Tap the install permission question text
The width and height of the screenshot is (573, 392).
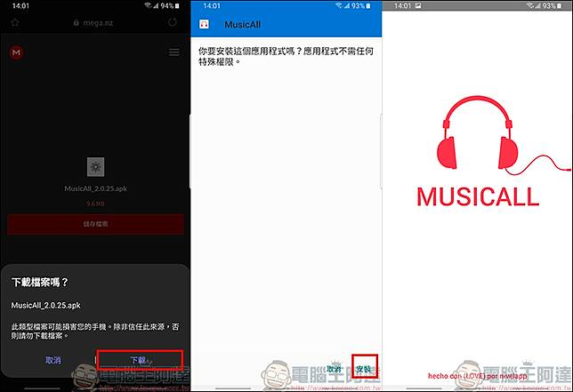click(286, 57)
